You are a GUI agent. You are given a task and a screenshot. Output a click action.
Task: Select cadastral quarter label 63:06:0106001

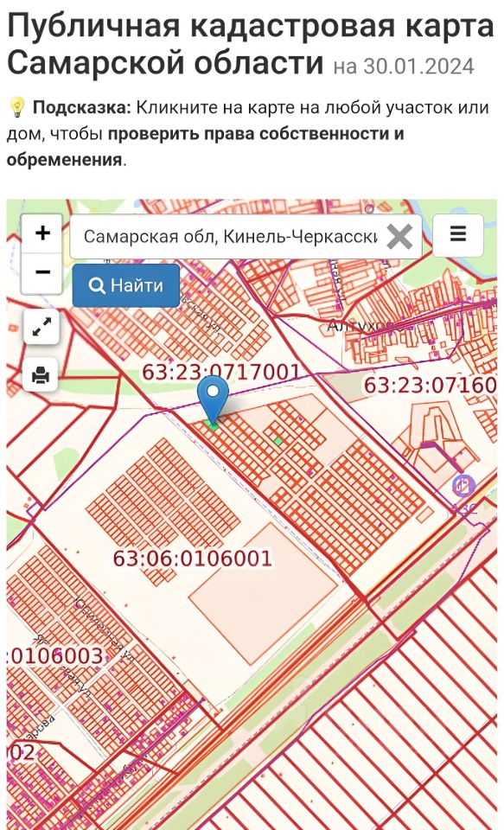[x=193, y=559]
